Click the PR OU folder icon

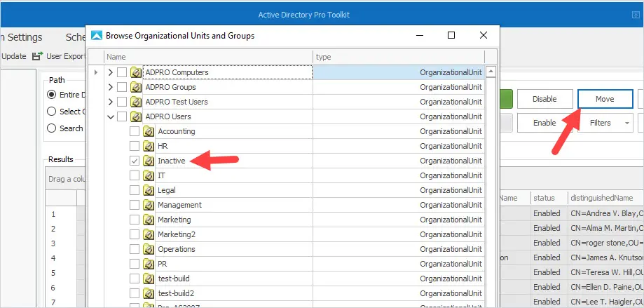pos(149,264)
